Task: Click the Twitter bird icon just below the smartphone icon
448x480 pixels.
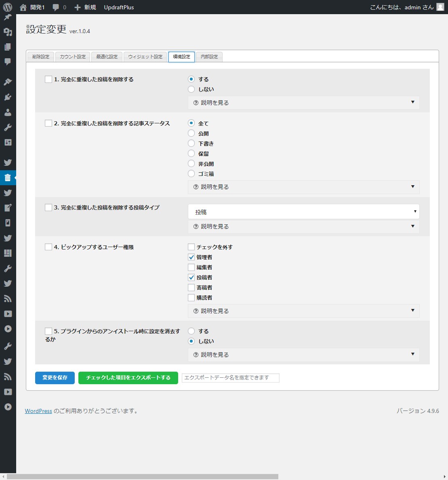Action: point(8,238)
